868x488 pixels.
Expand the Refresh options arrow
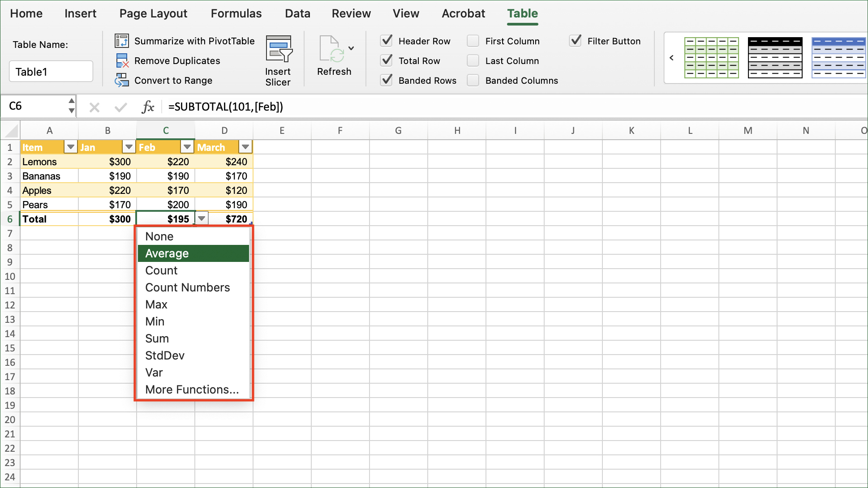click(x=351, y=48)
